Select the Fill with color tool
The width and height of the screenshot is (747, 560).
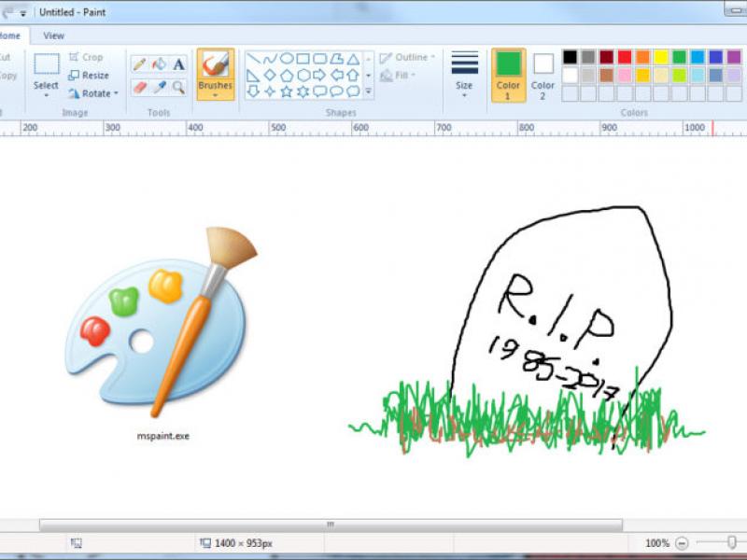click(160, 64)
